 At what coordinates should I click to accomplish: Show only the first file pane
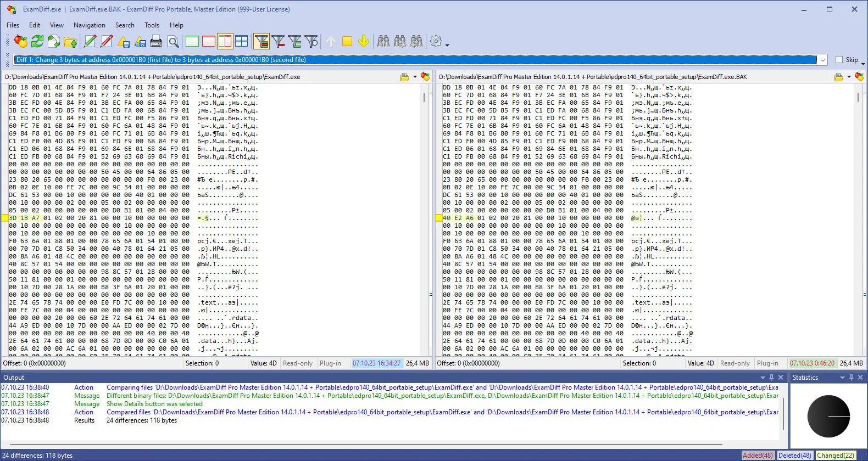coord(192,41)
